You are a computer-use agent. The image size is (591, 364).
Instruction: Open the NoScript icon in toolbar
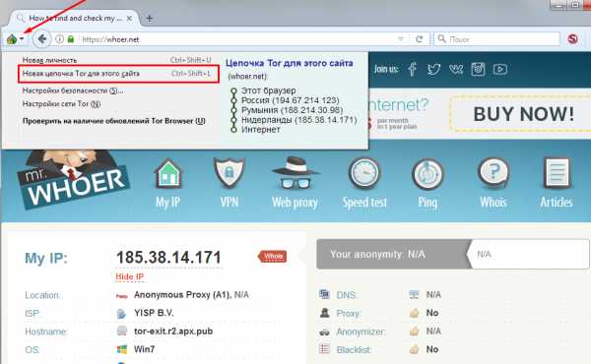[572, 38]
